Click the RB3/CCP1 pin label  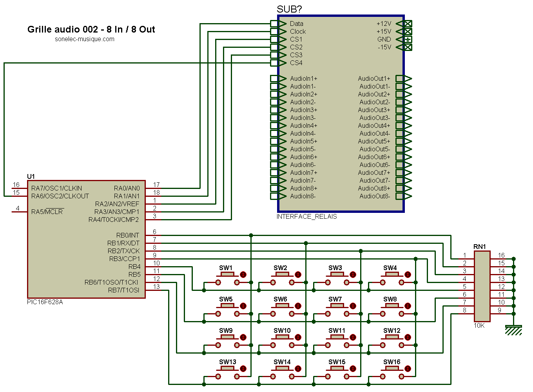124,259
